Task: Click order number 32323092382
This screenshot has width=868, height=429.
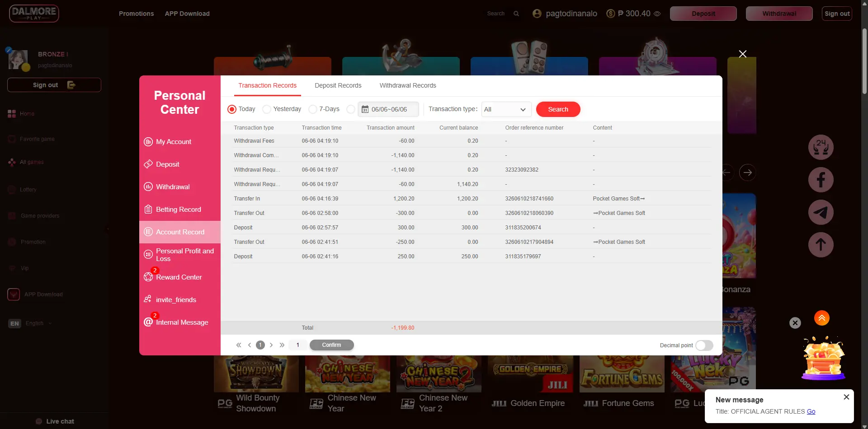Action: [522, 170]
